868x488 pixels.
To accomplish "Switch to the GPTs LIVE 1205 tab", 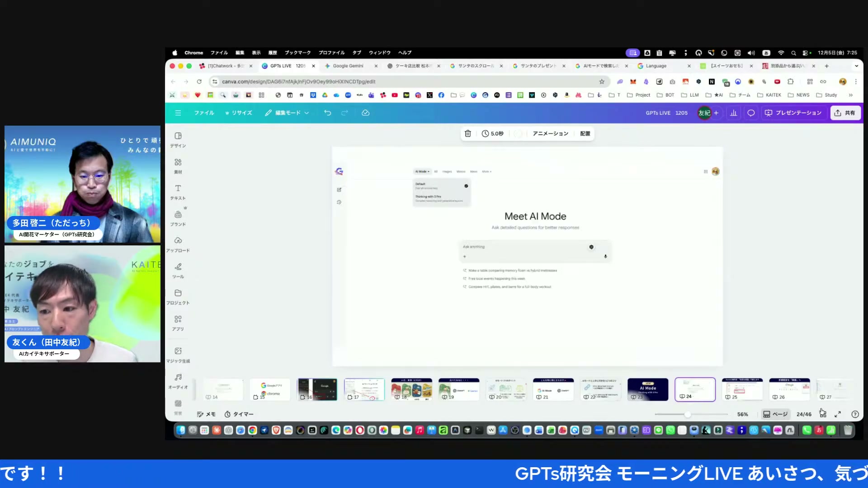I will 288,66.
